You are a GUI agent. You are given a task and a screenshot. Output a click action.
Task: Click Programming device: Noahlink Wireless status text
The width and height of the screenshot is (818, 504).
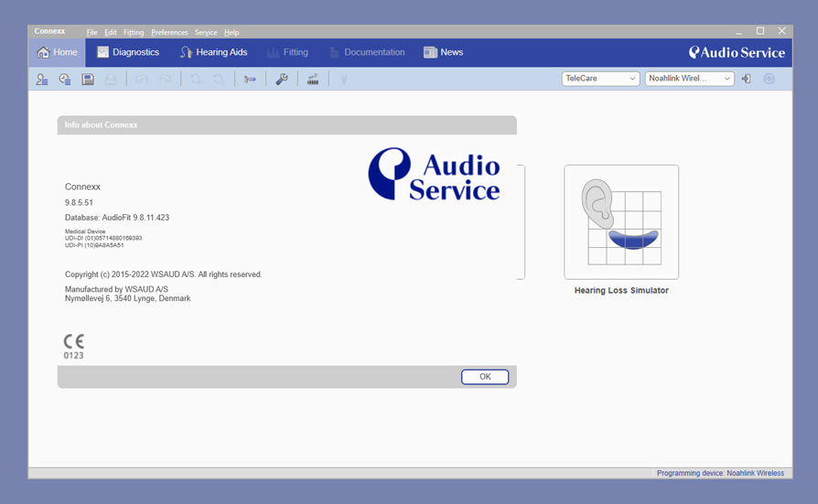720,473
